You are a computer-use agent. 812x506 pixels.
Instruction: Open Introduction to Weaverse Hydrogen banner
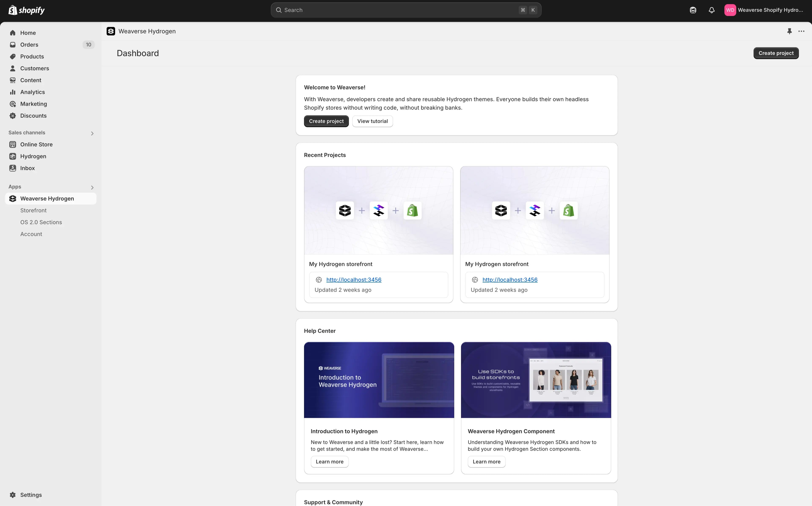click(379, 380)
